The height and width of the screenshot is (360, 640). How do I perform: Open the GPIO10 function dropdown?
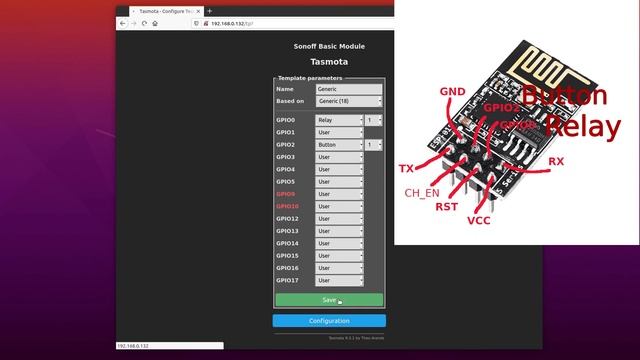click(339, 207)
